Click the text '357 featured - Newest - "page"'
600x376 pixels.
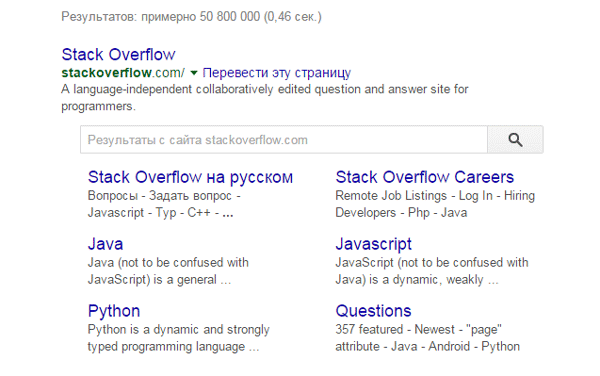419,329
